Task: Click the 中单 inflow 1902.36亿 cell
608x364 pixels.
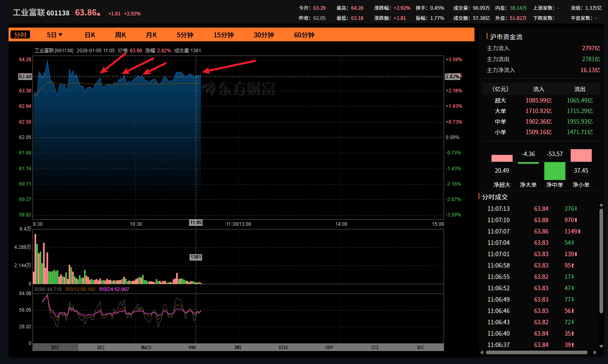Action: point(539,122)
